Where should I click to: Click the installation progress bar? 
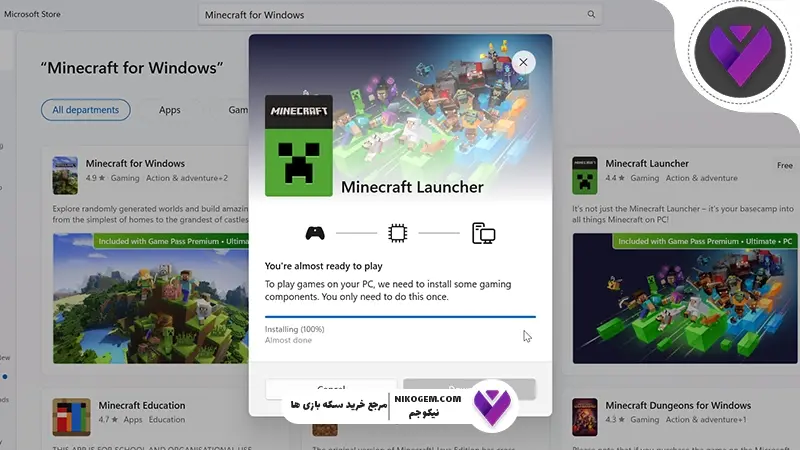400,317
